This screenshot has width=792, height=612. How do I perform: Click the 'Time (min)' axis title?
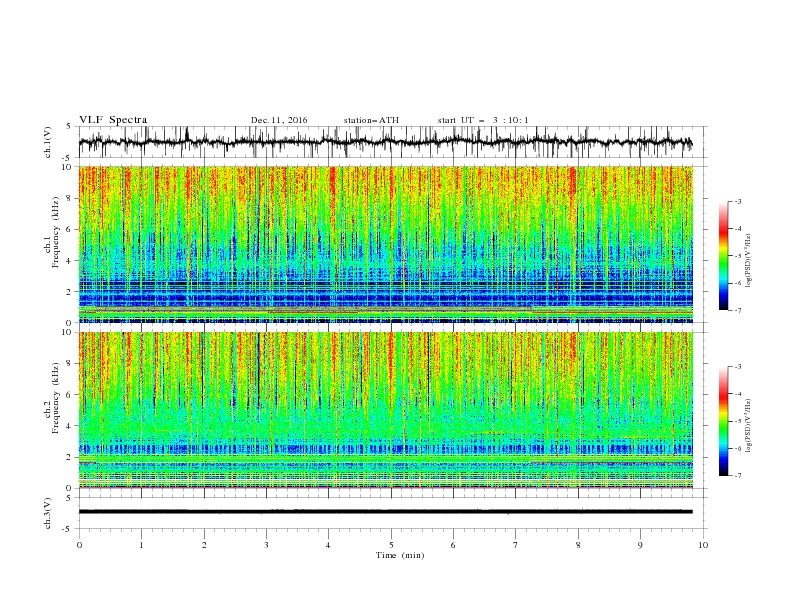(x=400, y=555)
